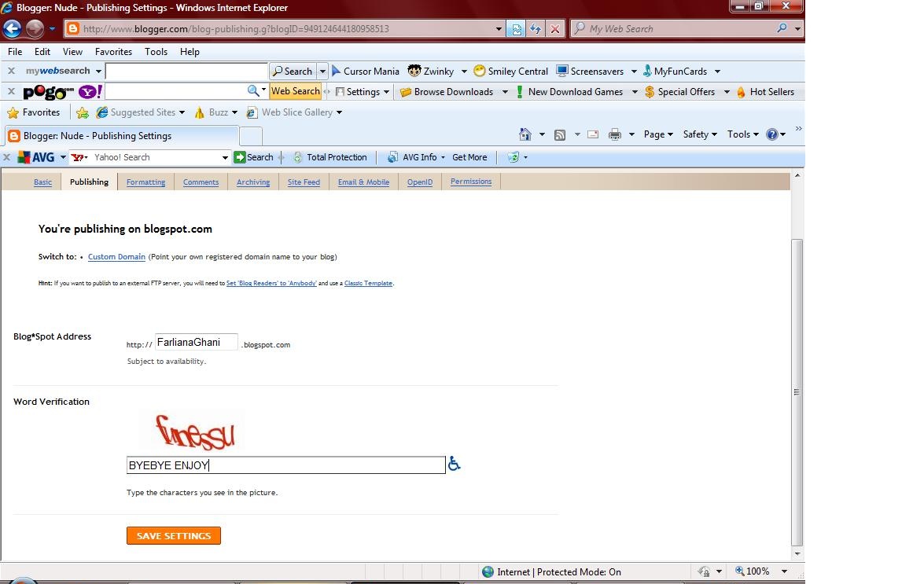Open Smiley Central on the toolbar
This screenshot has height=584, width=924.
click(511, 72)
